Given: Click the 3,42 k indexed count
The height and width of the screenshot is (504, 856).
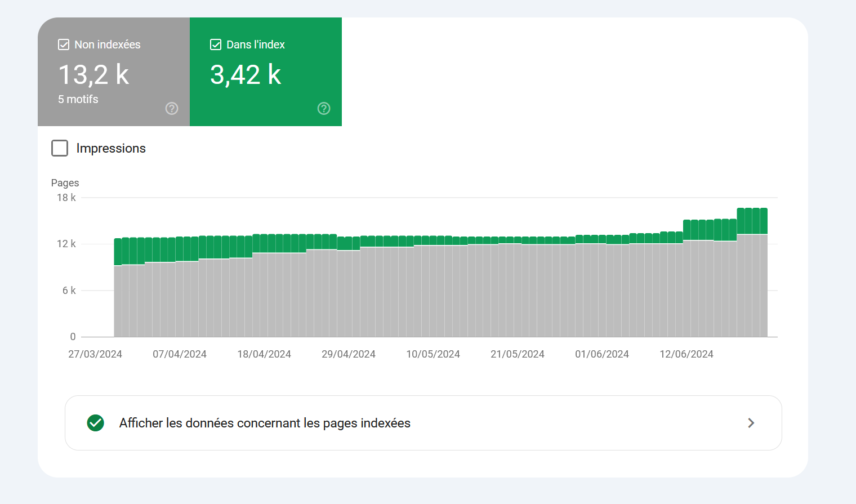Looking at the screenshot, I should tap(246, 75).
